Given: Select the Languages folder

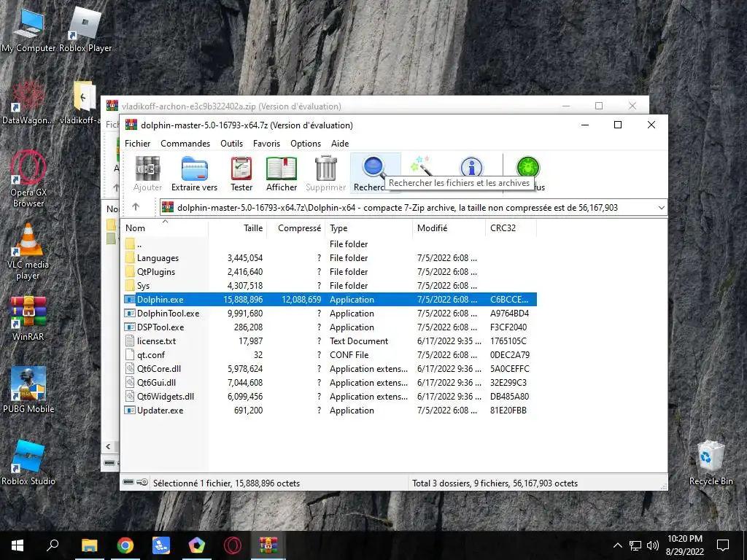Looking at the screenshot, I should 329,257.
